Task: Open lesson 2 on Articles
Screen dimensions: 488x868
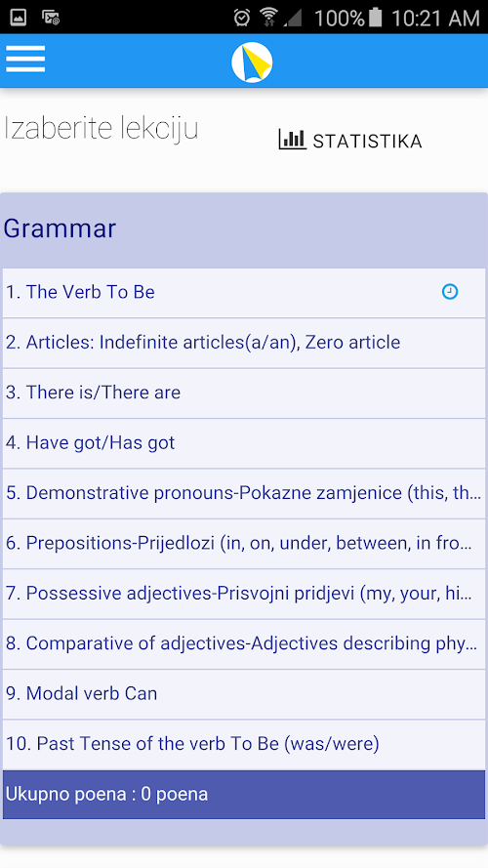Action: click(244, 344)
